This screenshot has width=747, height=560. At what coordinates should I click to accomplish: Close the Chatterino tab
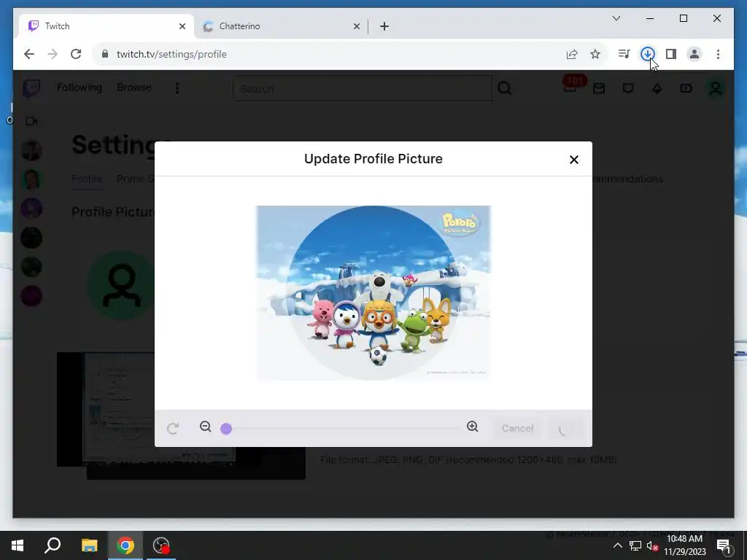pyautogui.click(x=356, y=26)
